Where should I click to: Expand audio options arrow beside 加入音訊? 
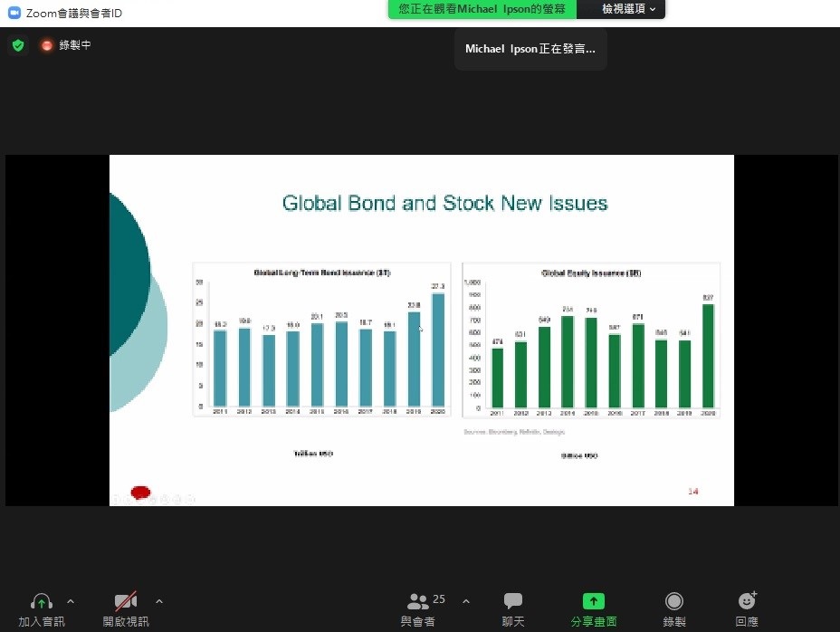tap(71, 601)
